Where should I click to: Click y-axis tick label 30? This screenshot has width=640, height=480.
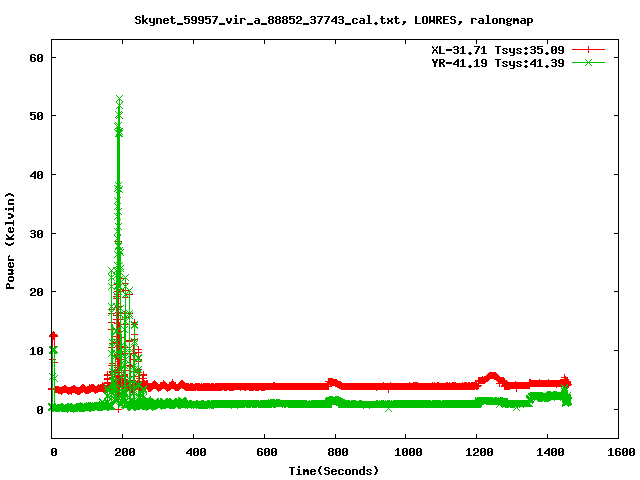coord(36,233)
